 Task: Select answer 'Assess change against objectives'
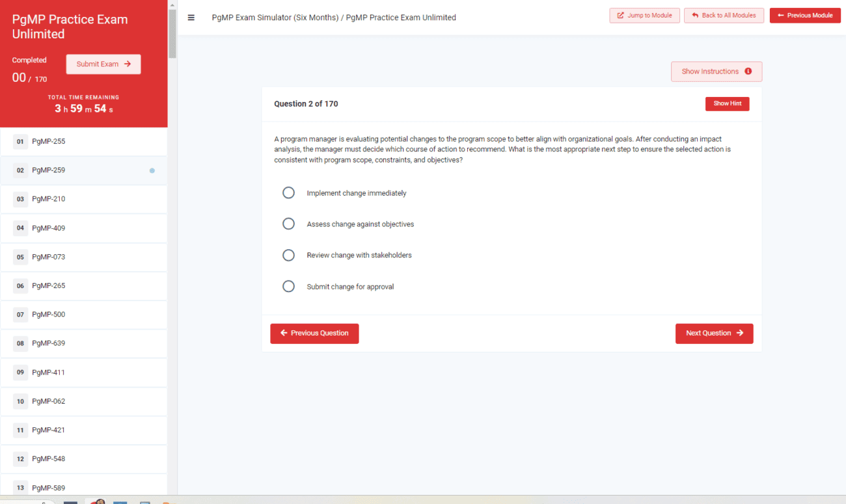288,223
